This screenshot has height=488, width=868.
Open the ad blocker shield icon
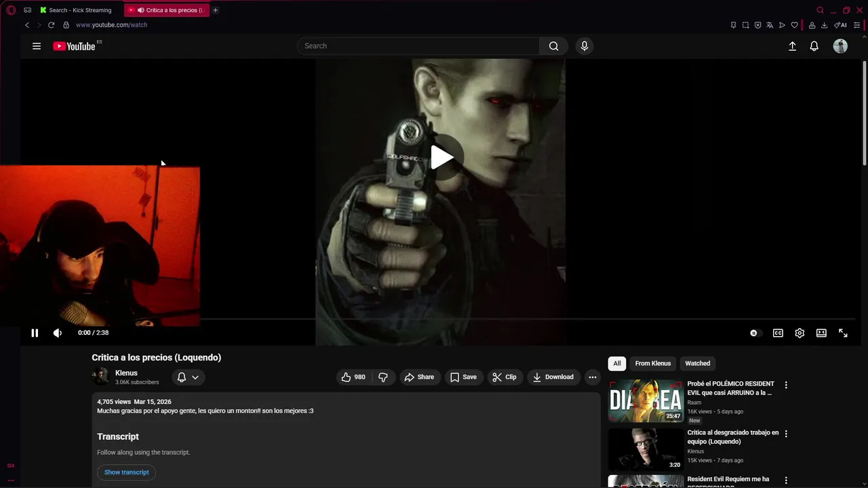757,25
